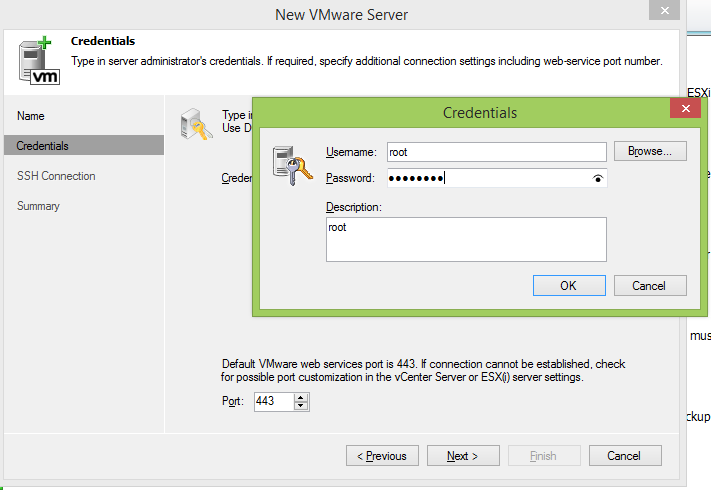The image size is (711, 492).
Task: Go to the Name wizard step
Action: (31, 116)
